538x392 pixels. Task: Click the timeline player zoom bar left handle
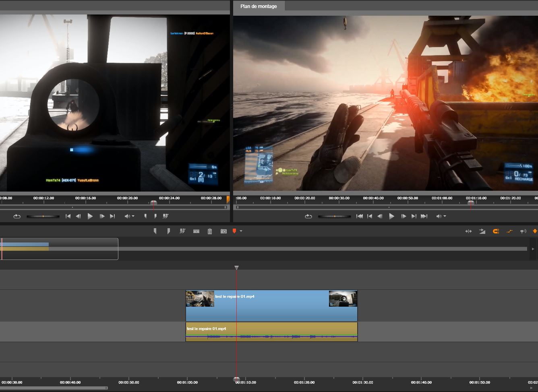coord(238,207)
